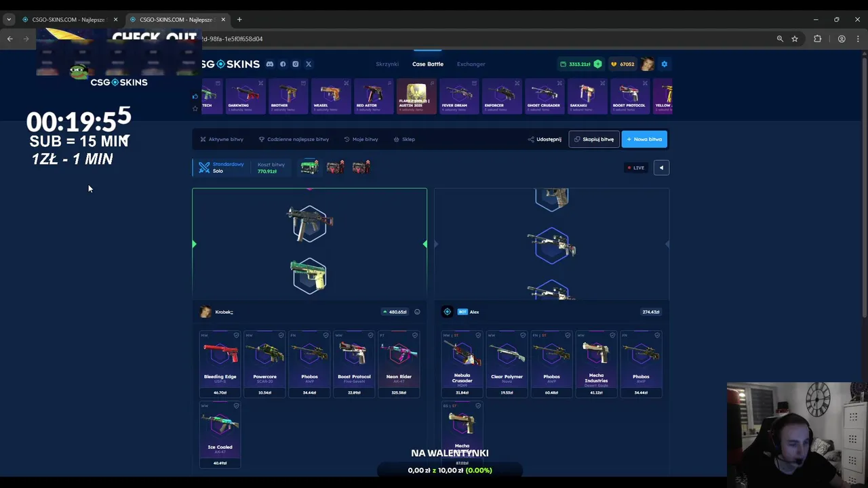The width and height of the screenshot is (868, 488).
Task: Open the browser extensions puzzle icon
Action: pos(818,39)
